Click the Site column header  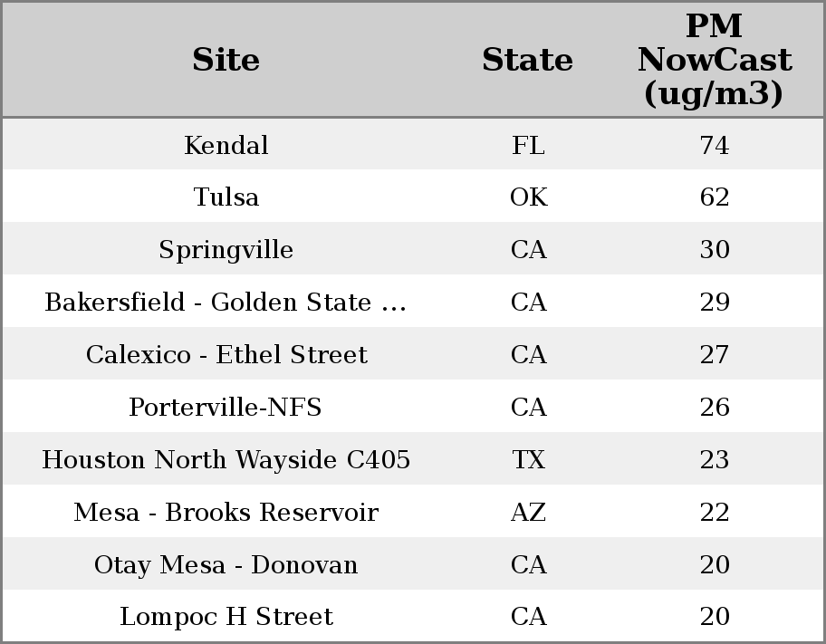pos(226,60)
